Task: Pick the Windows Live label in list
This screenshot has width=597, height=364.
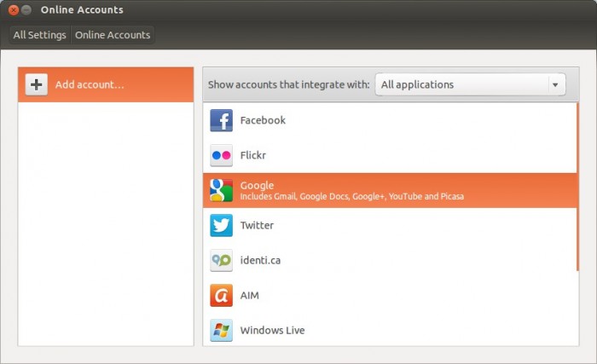Action: click(272, 331)
